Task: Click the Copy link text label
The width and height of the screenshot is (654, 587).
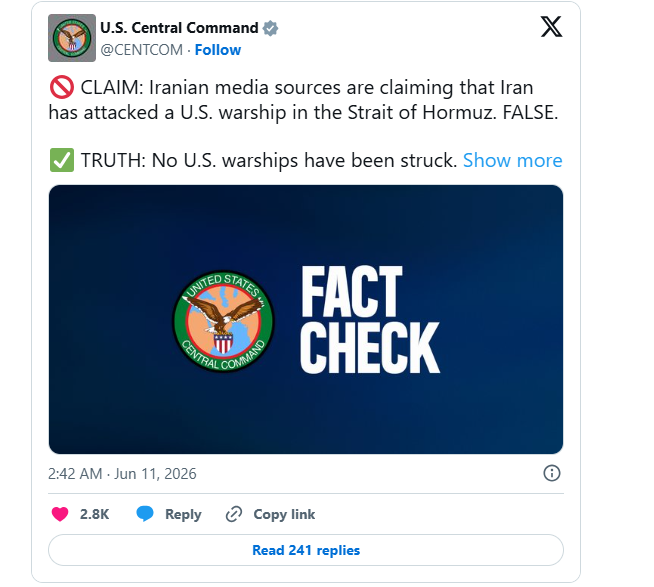Action: coord(284,514)
